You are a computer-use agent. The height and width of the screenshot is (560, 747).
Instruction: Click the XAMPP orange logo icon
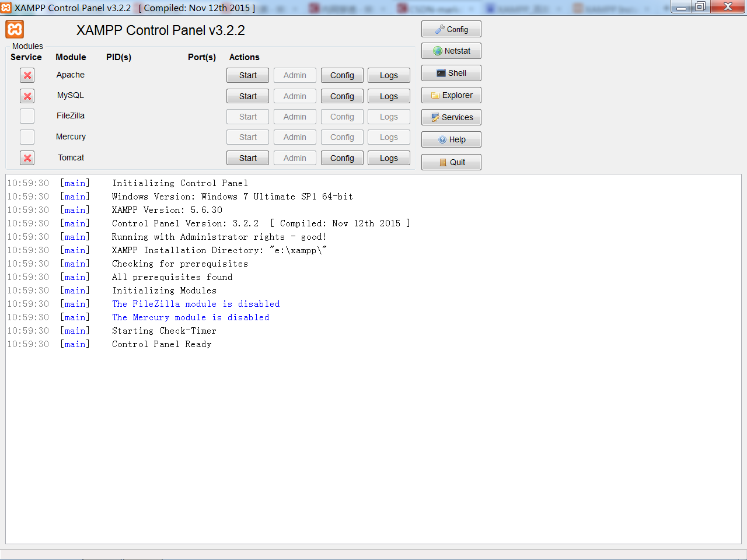pos(15,29)
